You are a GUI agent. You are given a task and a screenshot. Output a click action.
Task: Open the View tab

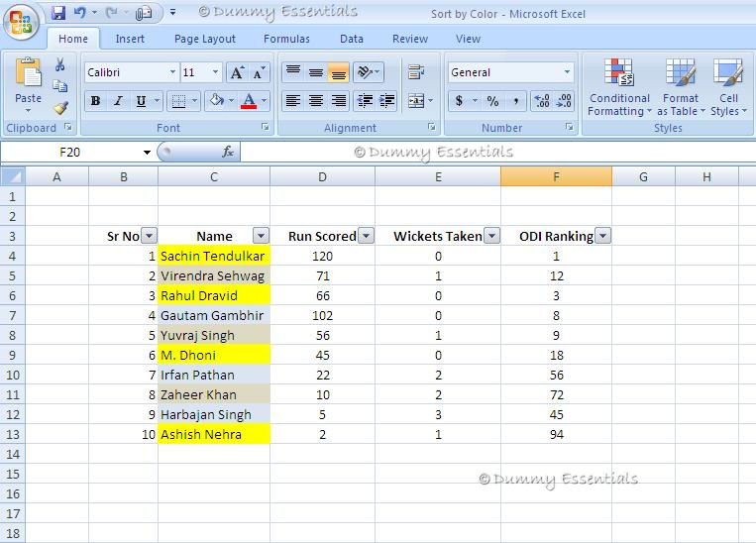pos(468,39)
